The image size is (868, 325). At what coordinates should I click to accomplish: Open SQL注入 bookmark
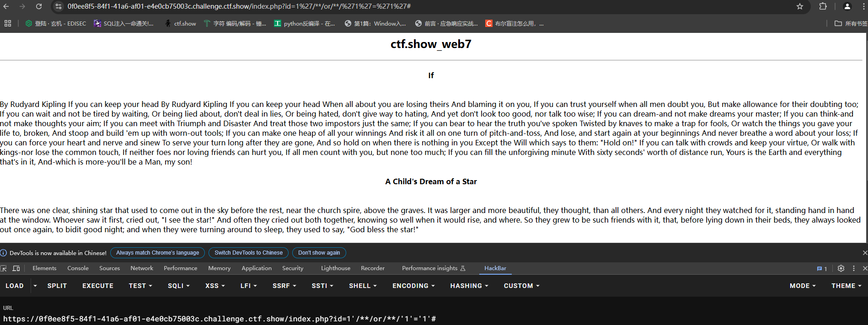[124, 23]
